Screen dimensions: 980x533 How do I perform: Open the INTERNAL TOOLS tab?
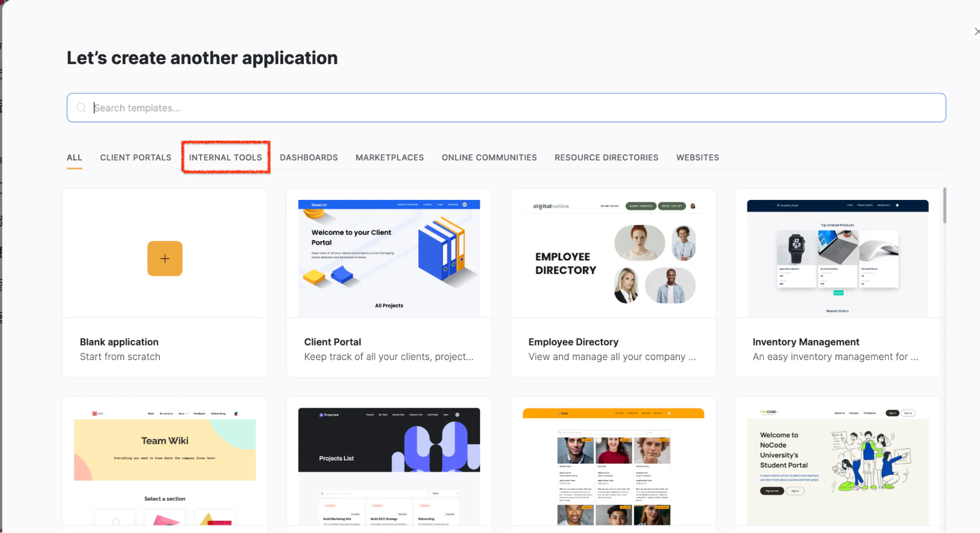click(x=226, y=158)
